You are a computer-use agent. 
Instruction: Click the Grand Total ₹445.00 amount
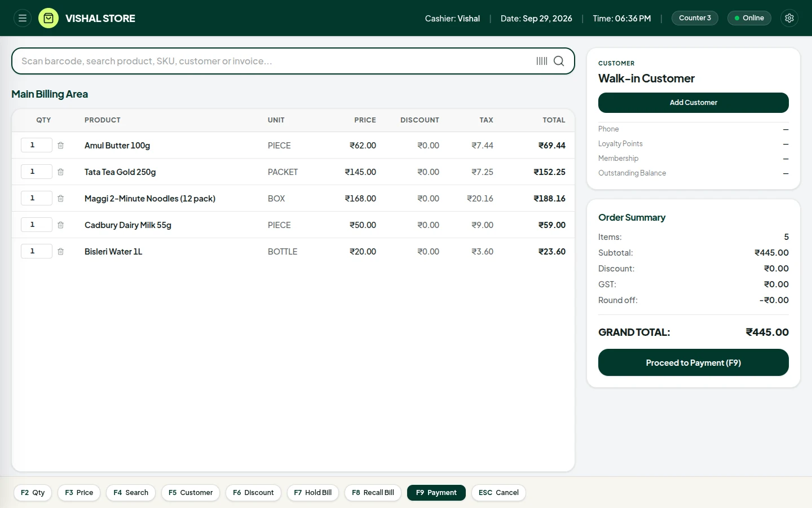tap(767, 332)
